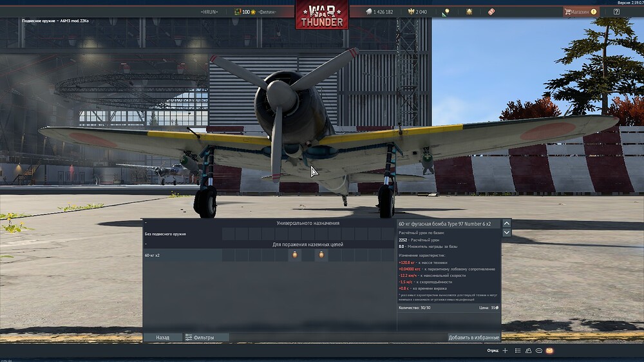
Task: Open the Golden Eagles balance 2 040
Action: pyautogui.click(x=417, y=12)
